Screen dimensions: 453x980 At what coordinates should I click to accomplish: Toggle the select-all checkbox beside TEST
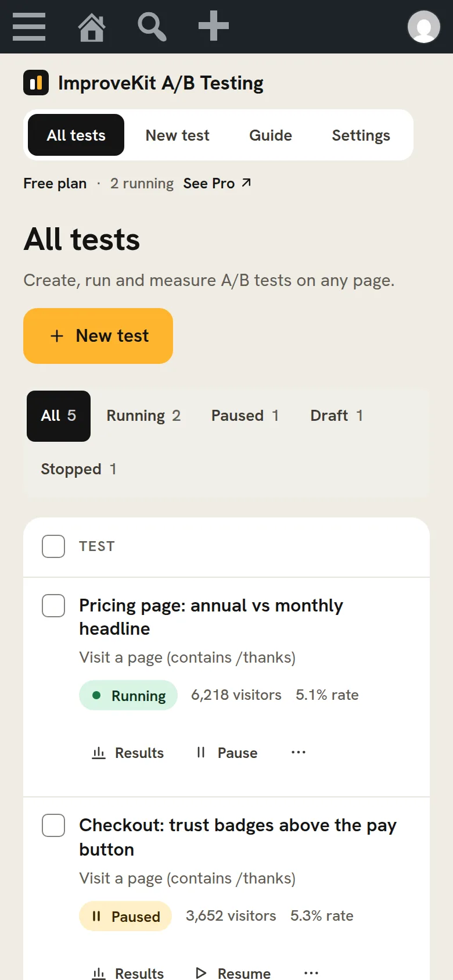[x=53, y=546]
